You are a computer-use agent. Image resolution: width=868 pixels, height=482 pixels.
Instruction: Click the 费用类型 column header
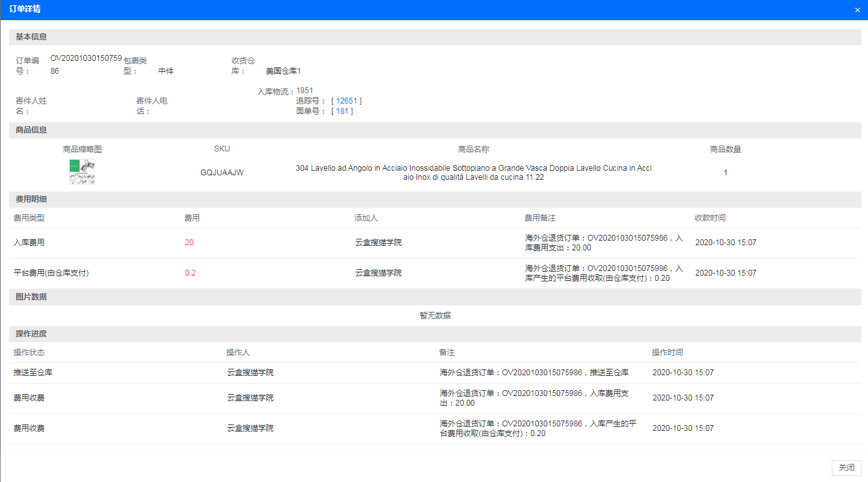click(x=29, y=218)
